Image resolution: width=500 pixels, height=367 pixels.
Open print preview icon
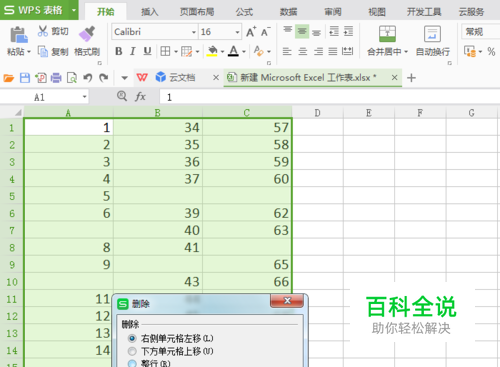[72, 78]
